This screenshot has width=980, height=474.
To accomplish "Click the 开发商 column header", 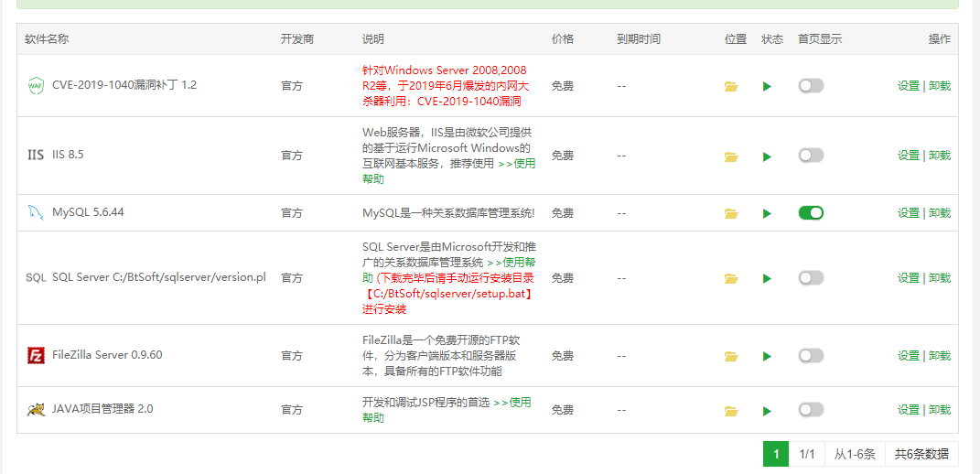I will [x=296, y=38].
